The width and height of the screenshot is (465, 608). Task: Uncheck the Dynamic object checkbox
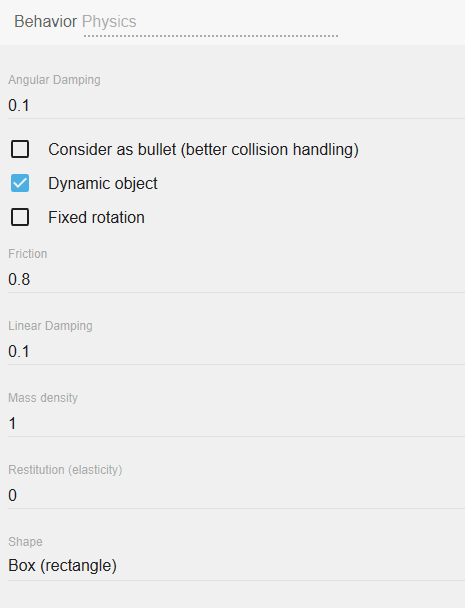coord(20,183)
